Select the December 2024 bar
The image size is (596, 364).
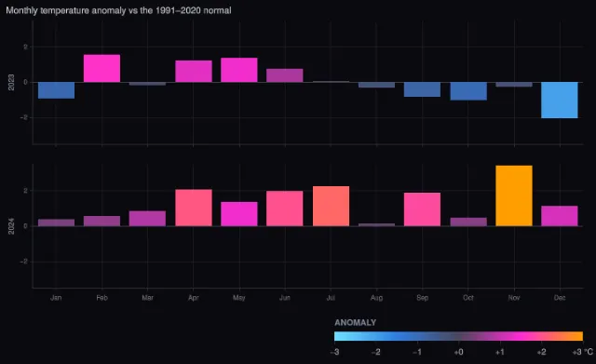(560, 216)
